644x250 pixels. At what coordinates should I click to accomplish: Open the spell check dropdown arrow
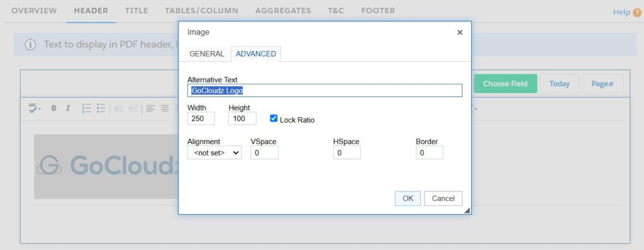click(x=40, y=110)
